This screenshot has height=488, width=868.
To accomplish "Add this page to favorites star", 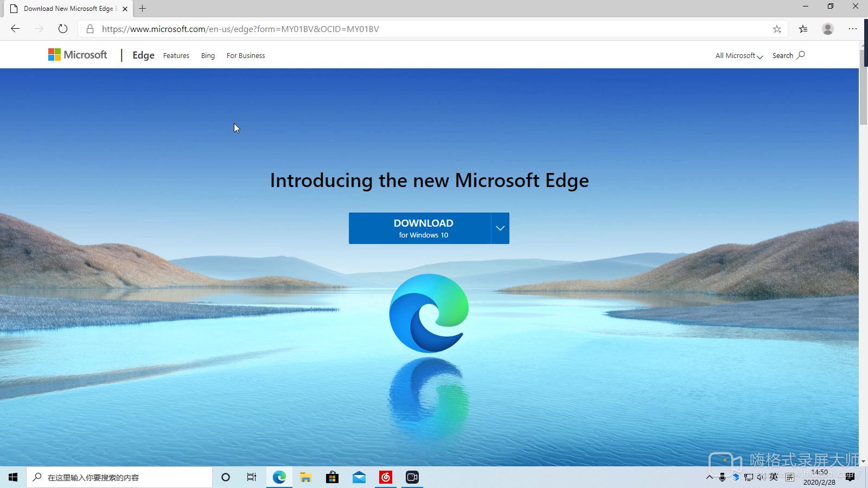I will tap(777, 29).
